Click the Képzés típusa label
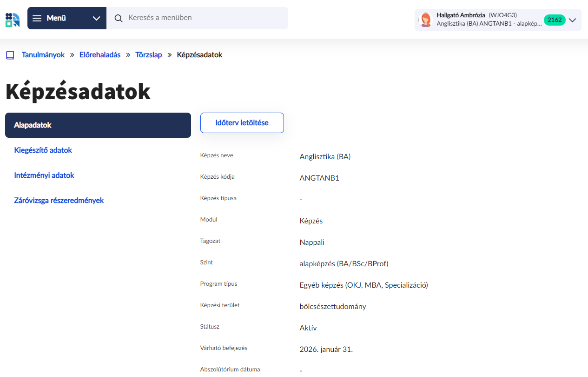 [218, 198]
